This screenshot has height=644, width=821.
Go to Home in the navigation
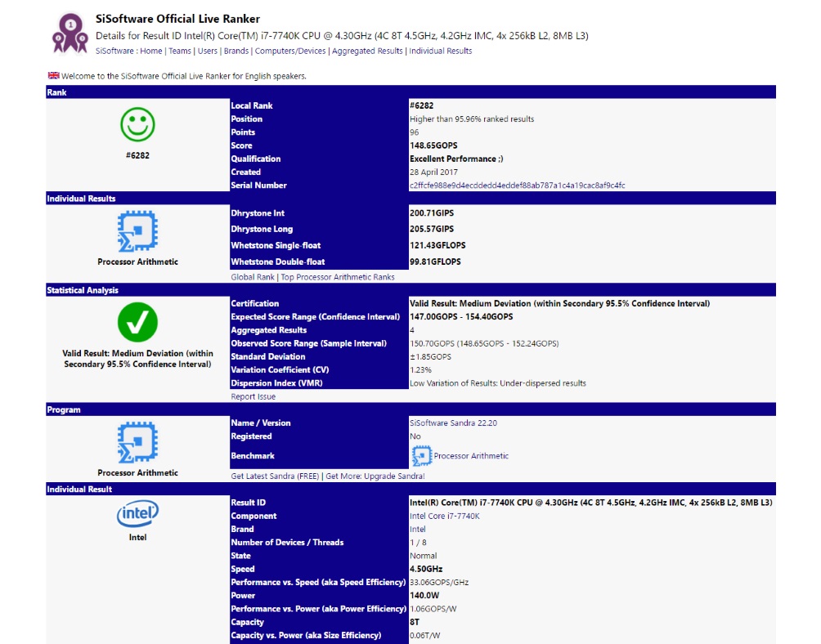click(150, 51)
